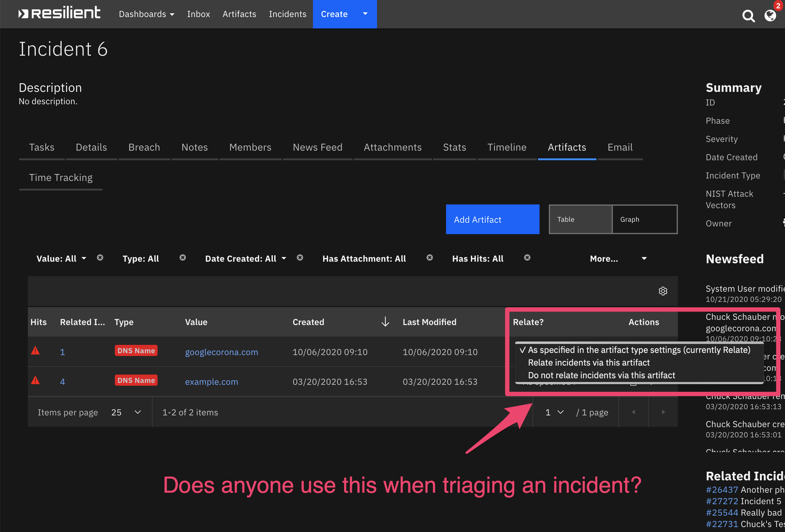
Task: Open related incidents count 4
Action: 63,382
